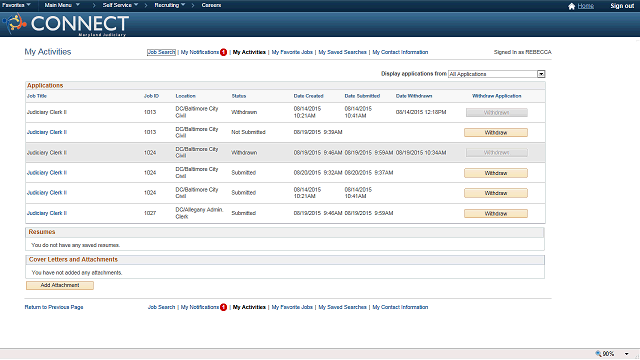Click the Add Attachment button

(60, 285)
